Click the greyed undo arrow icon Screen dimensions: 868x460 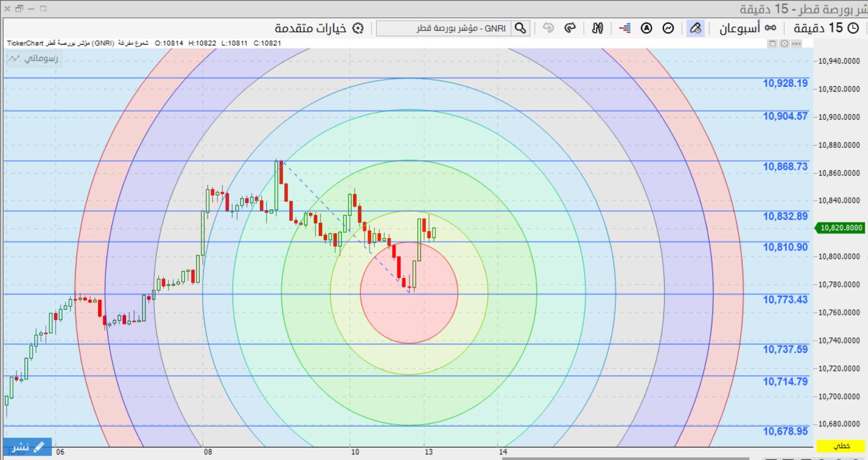(x=549, y=28)
